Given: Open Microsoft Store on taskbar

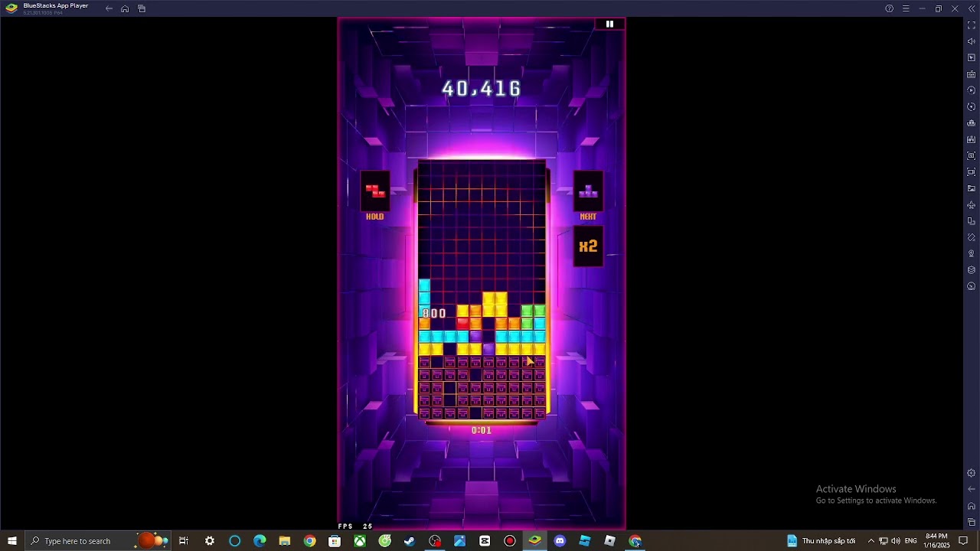Looking at the screenshot, I should 335,541.
